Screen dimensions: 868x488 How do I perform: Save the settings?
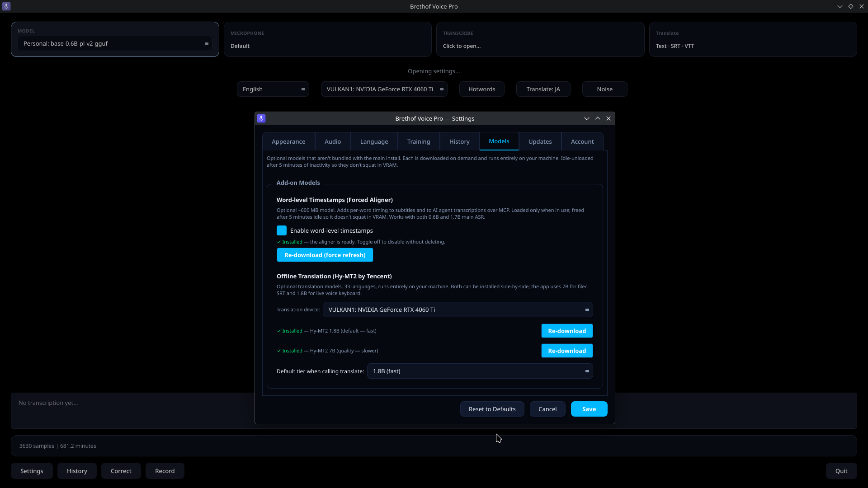pos(589,409)
